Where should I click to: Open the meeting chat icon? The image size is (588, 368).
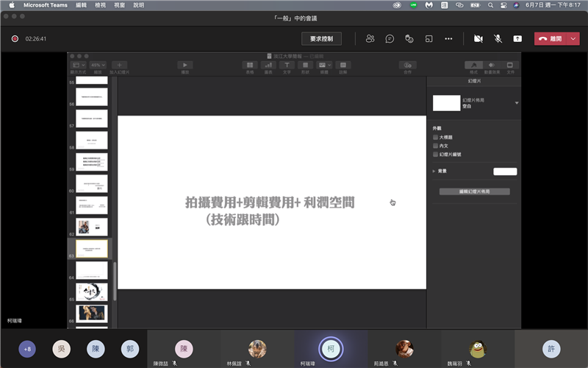click(390, 38)
